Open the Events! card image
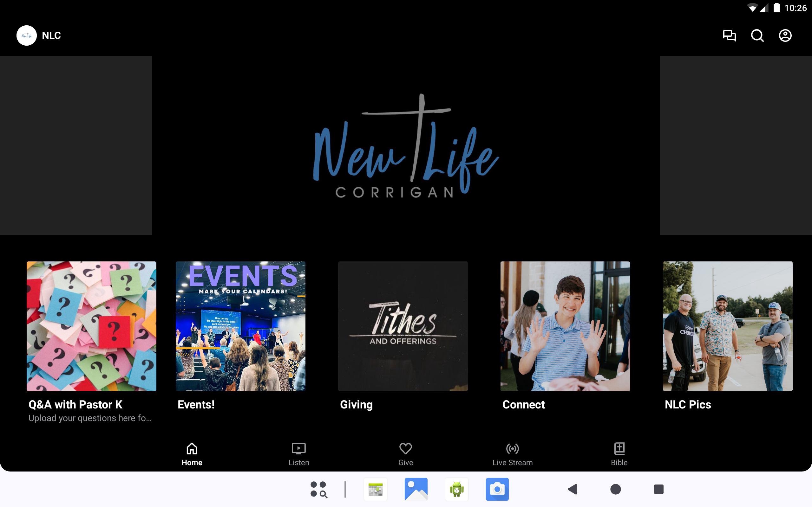 [x=240, y=326]
